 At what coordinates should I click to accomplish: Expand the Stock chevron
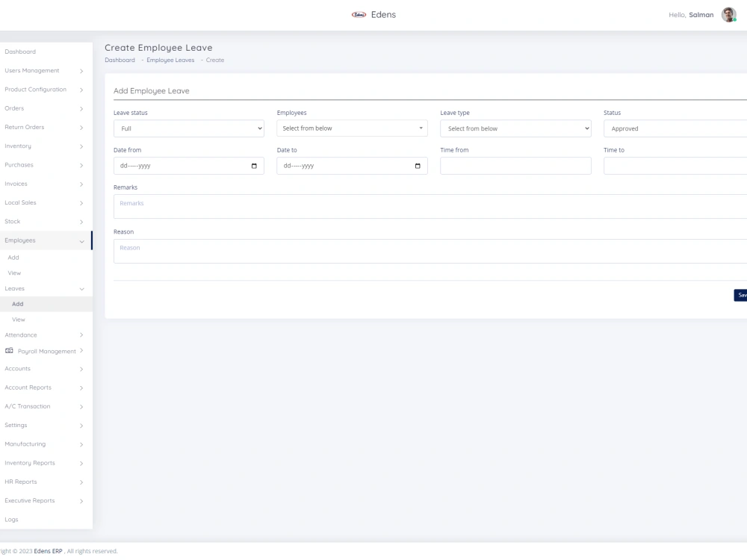(x=81, y=222)
